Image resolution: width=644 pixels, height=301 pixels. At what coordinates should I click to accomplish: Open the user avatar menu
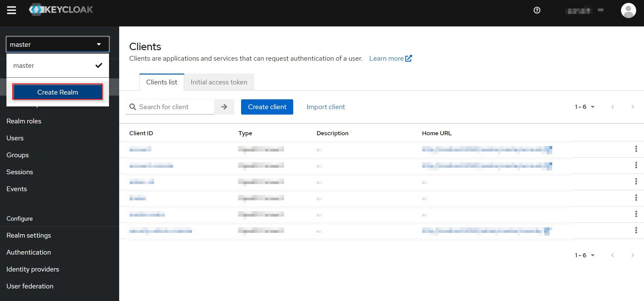[628, 11]
